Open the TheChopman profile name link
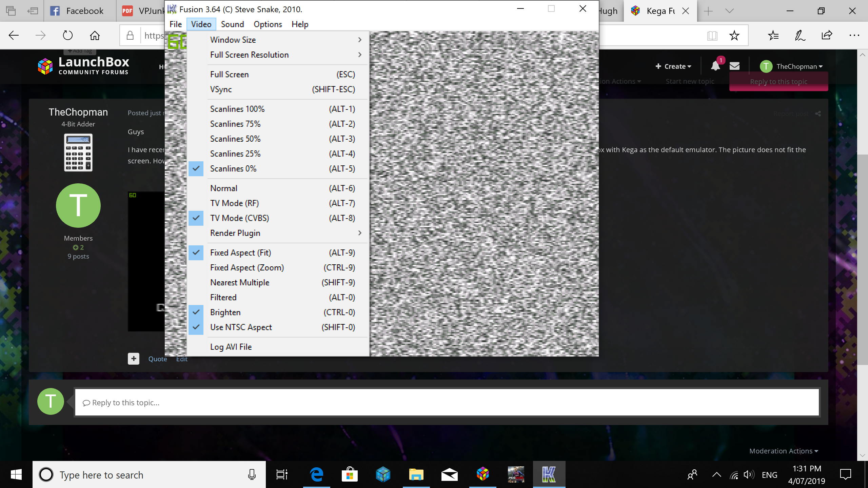The image size is (868, 488). point(78,112)
